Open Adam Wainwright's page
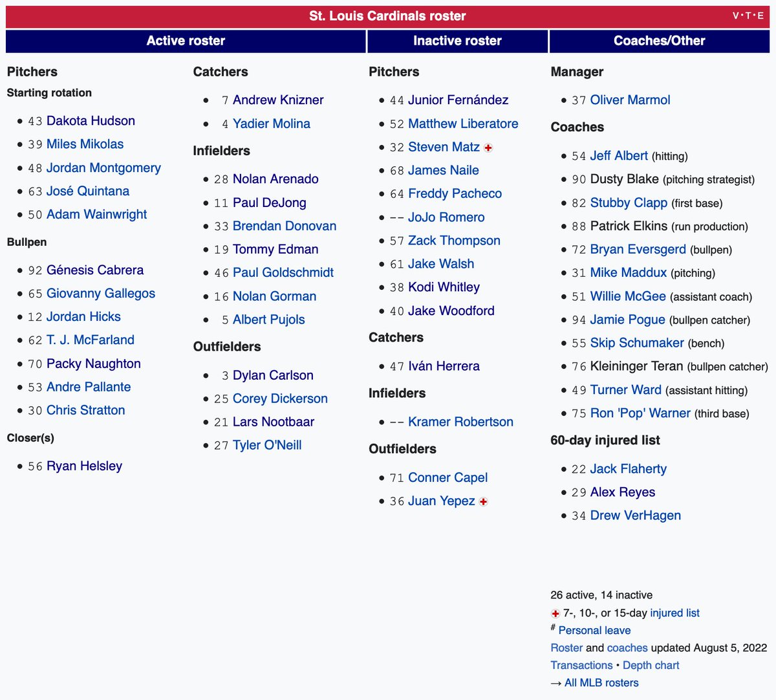 [x=96, y=215]
